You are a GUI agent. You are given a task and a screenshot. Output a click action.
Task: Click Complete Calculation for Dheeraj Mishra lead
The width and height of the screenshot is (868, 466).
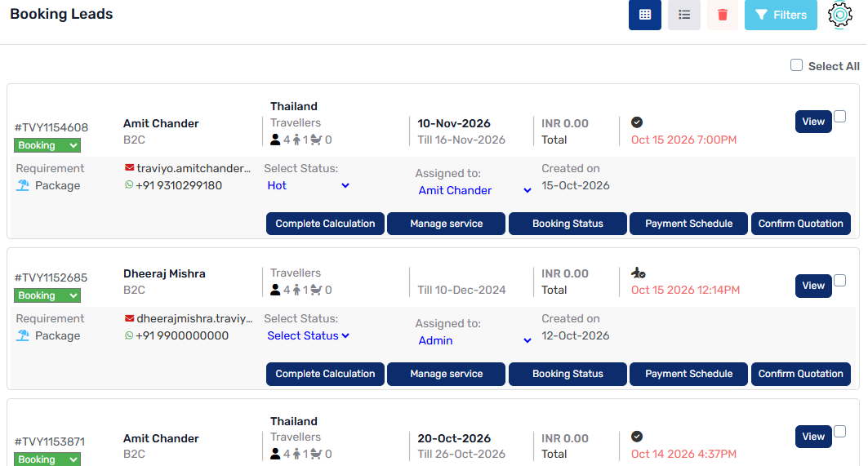point(325,374)
